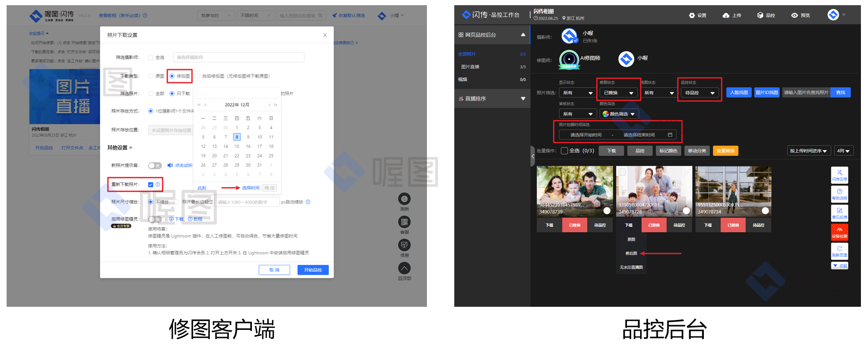Click the 刷新 round icon in the client
868x344 pixels.
coord(404,199)
